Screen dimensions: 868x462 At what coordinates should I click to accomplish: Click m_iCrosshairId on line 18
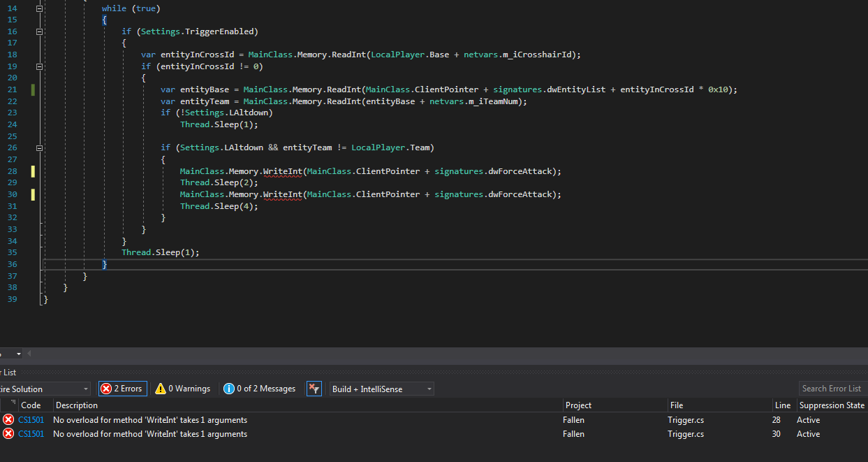[x=537, y=55]
